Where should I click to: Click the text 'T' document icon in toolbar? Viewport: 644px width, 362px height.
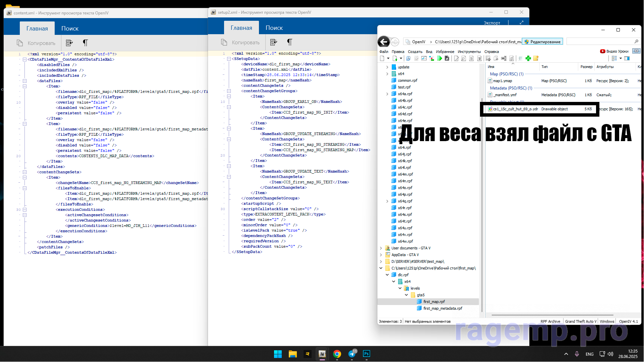(479, 58)
